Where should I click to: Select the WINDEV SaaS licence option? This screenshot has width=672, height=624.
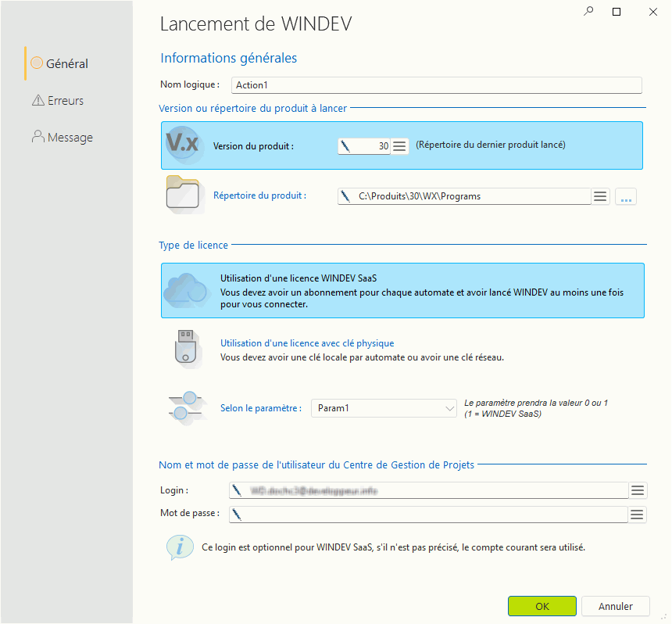402,290
